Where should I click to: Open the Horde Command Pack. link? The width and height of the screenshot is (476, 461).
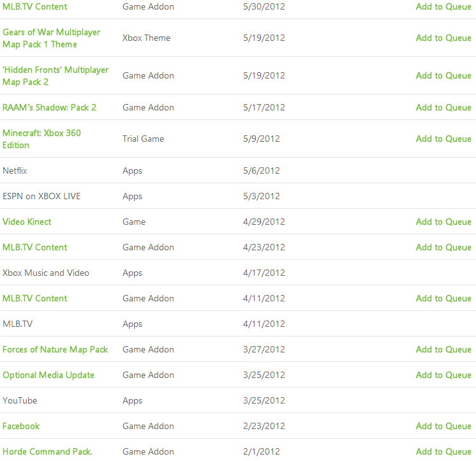[47, 451]
